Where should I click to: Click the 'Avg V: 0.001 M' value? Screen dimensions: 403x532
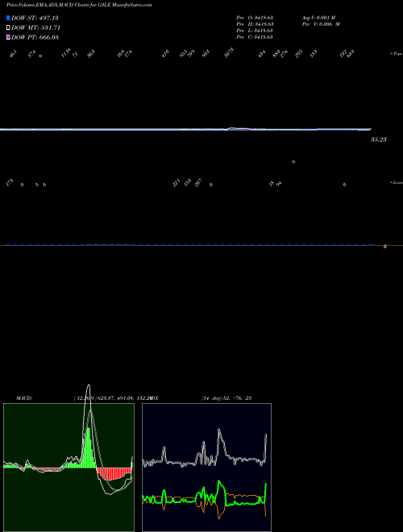tap(318, 18)
